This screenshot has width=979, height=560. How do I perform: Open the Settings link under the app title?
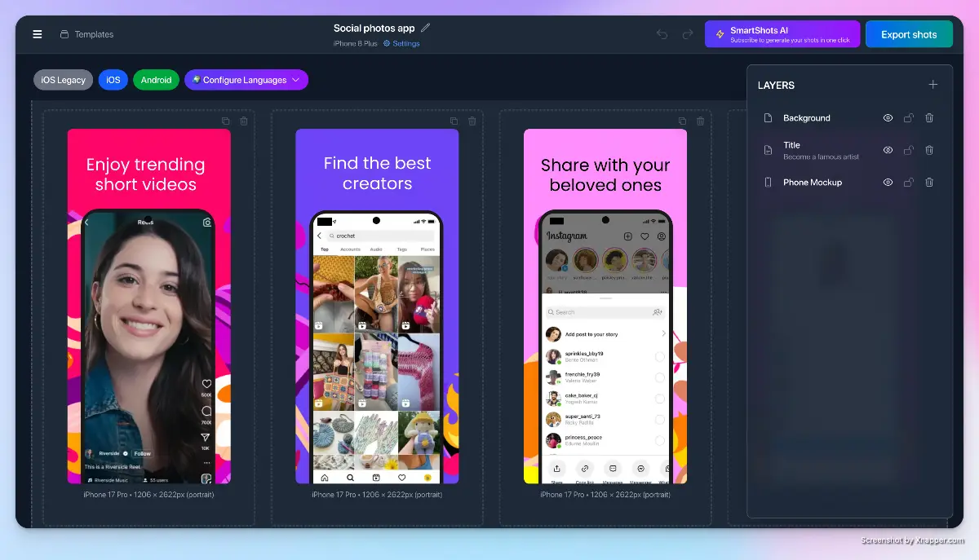point(405,43)
